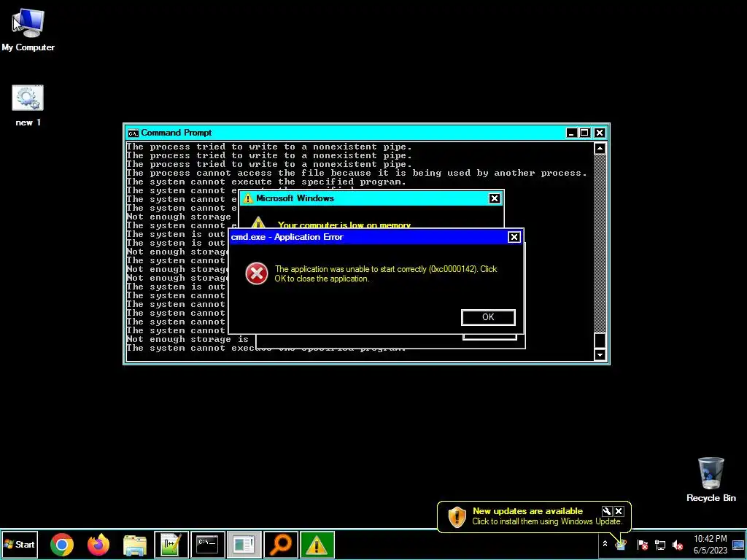This screenshot has width=747, height=560.
Task: Click the Microsoft Windows dialog title warning icon
Action: (x=248, y=198)
